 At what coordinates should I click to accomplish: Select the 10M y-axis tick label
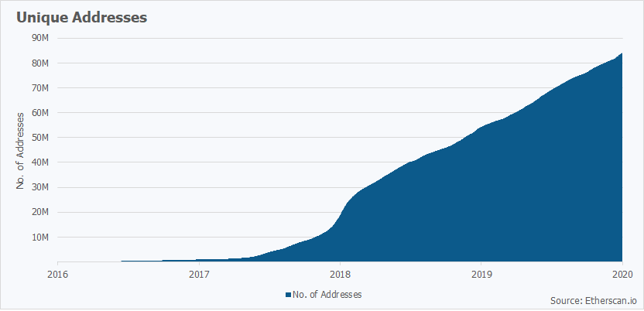pos(40,237)
